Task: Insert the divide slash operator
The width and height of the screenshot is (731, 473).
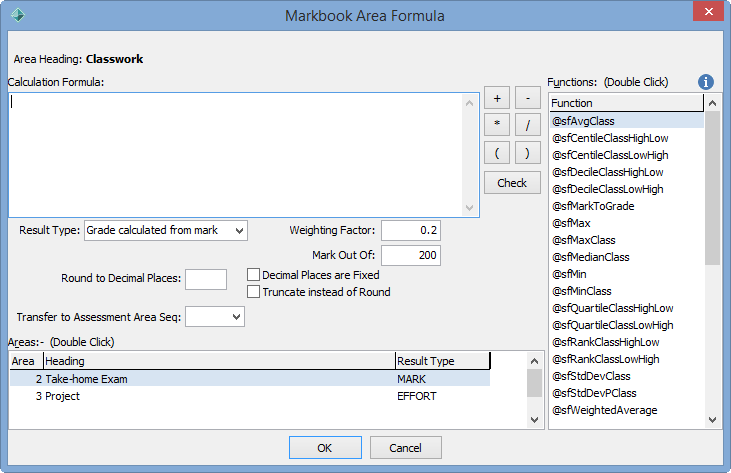Action: [528, 125]
